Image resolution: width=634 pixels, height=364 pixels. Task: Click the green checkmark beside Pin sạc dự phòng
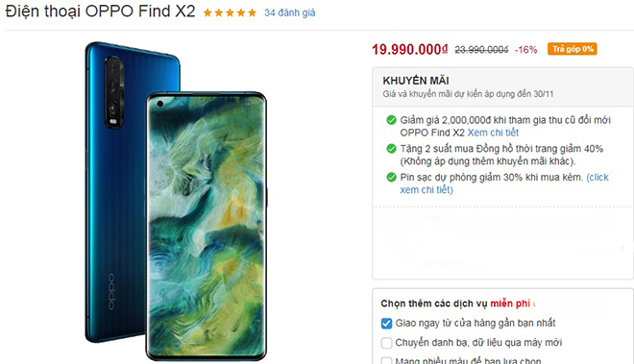pyautogui.click(x=391, y=177)
